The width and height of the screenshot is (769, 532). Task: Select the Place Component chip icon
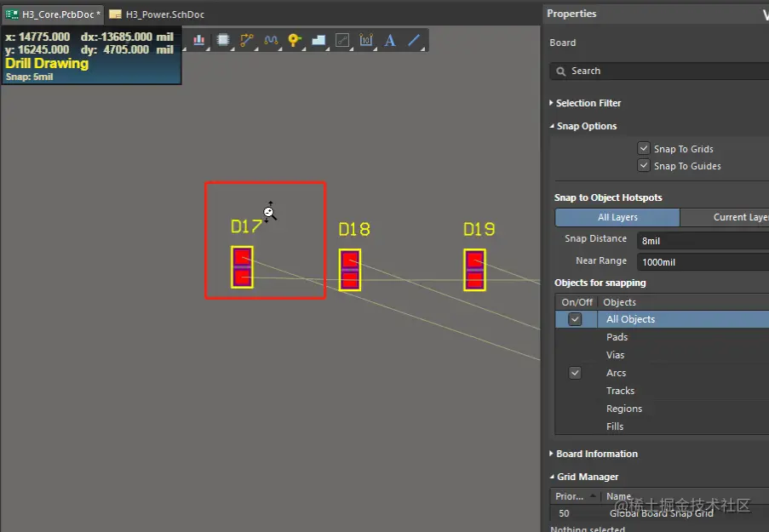coord(223,40)
